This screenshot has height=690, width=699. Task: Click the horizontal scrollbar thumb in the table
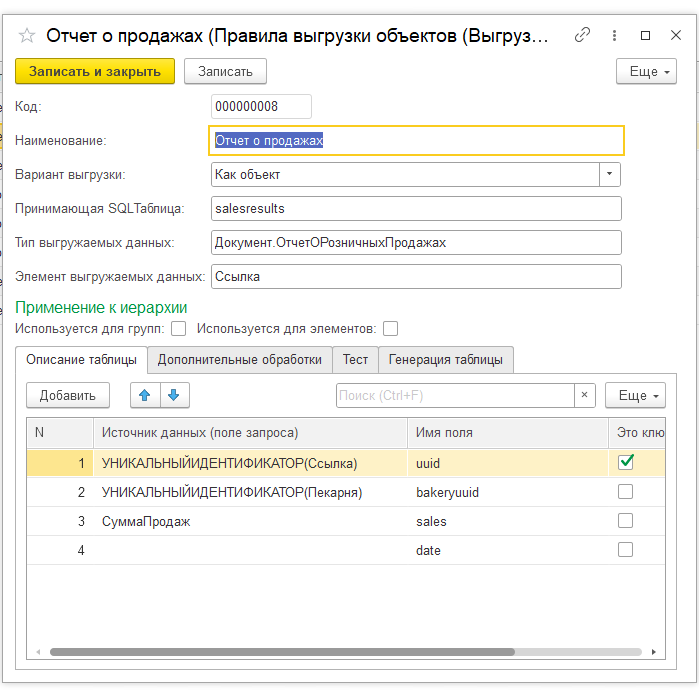[x=282, y=652]
